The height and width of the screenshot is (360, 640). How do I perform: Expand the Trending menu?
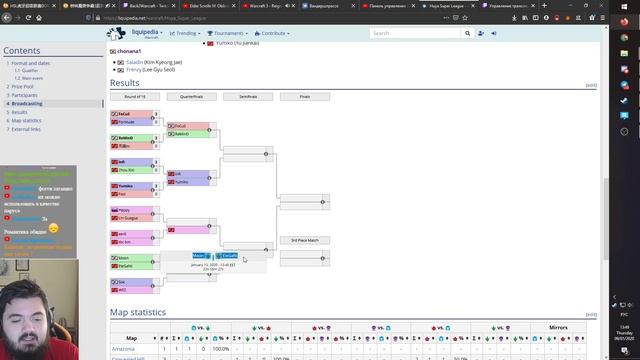185,33
